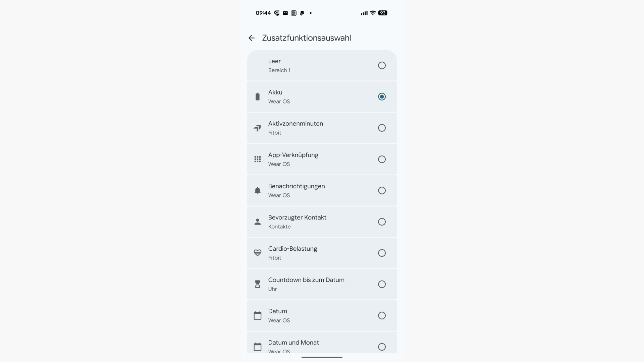Tap the Datum calendar icon
The image size is (644, 362).
(x=257, y=316)
